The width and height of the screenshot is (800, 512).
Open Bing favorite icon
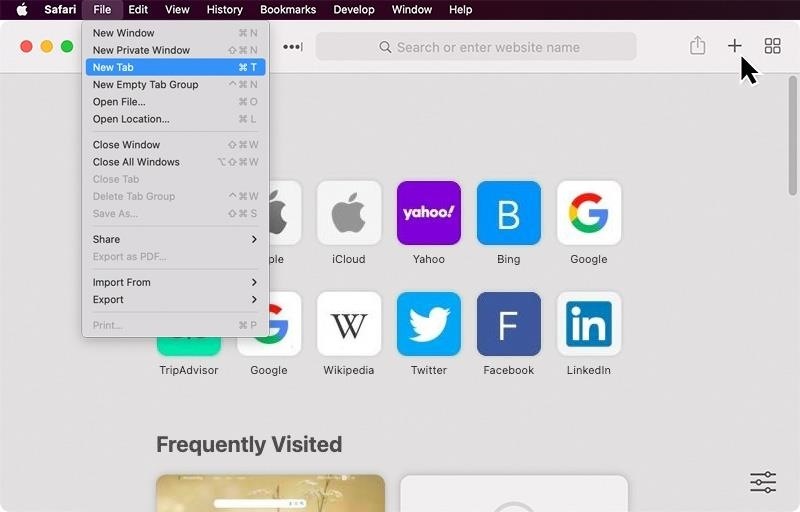coord(509,213)
